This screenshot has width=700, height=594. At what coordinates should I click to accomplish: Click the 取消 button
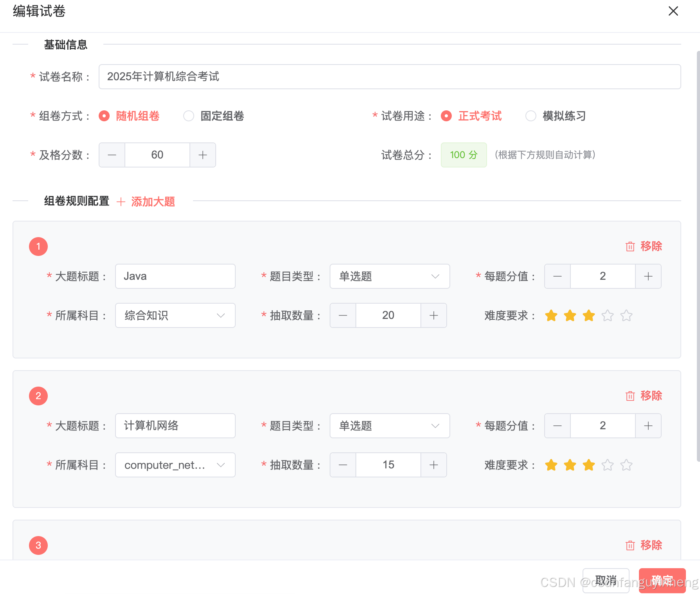pos(606,580)
